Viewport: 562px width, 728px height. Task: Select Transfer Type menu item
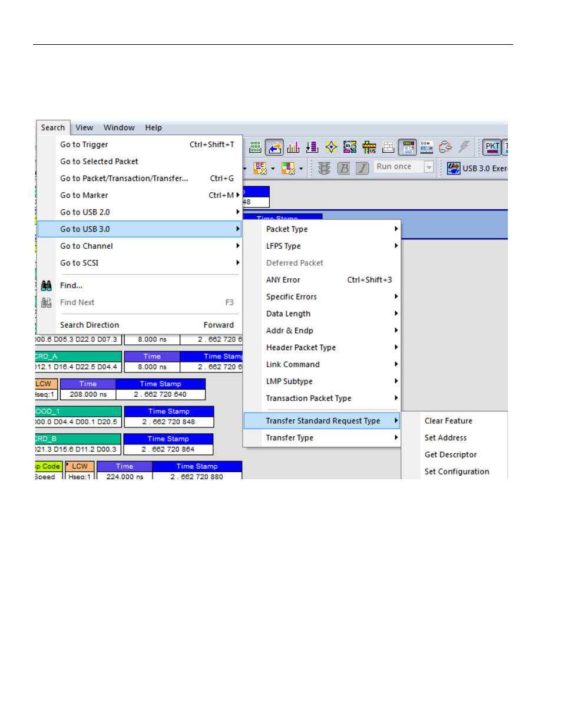(x=322, y=438)
